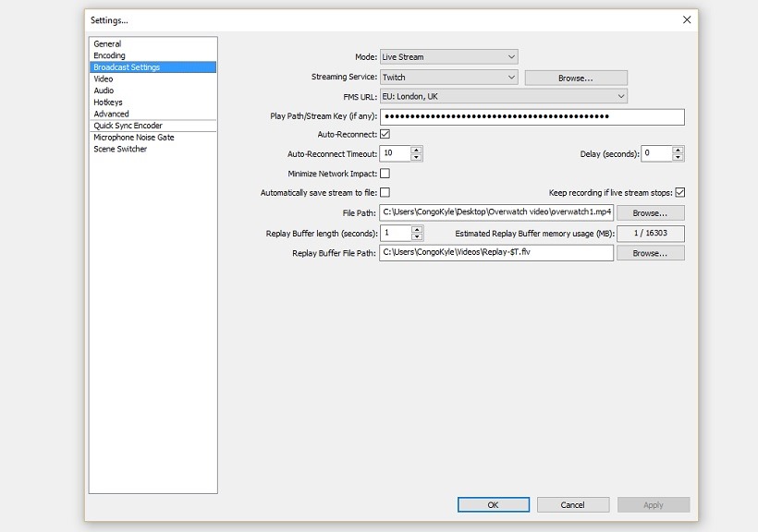Increase Delay seconds with up arrow
Viewport: 758px width, 532px height.
[x=678, y=151]
